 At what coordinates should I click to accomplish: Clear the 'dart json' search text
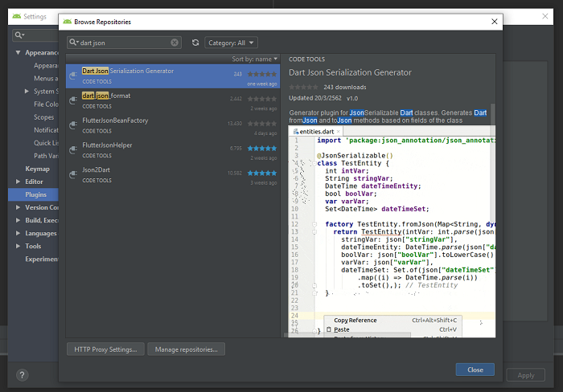coord(175,43)
